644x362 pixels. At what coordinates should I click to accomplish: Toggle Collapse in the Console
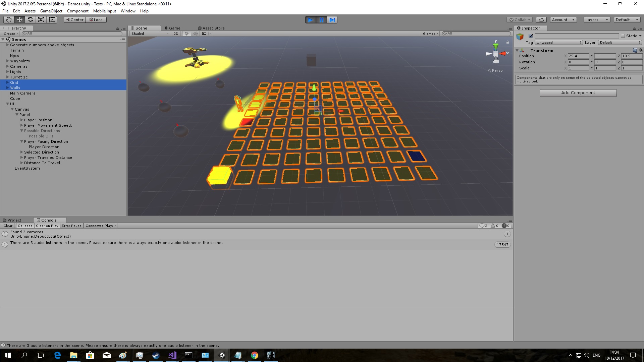25,226
